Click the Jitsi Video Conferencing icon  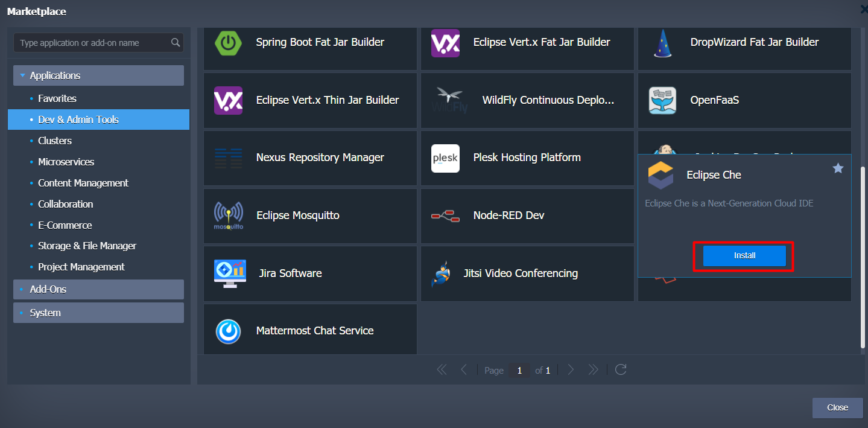pyautogui.click(x=441, y=273)
